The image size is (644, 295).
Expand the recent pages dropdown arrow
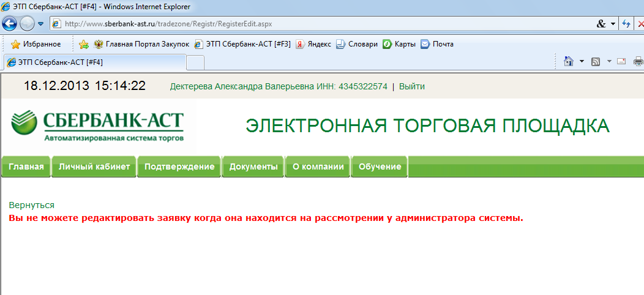click(x=40, y=24)
